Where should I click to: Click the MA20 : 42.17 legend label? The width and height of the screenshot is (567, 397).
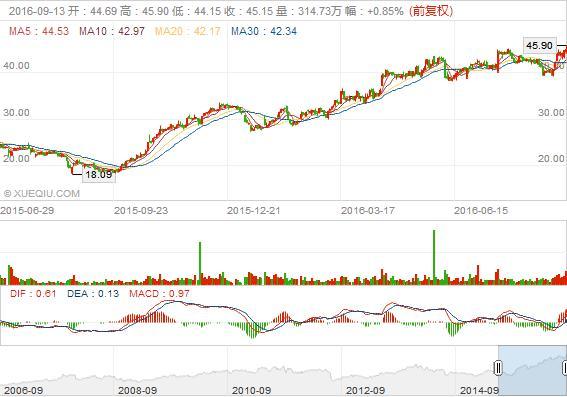188,31
